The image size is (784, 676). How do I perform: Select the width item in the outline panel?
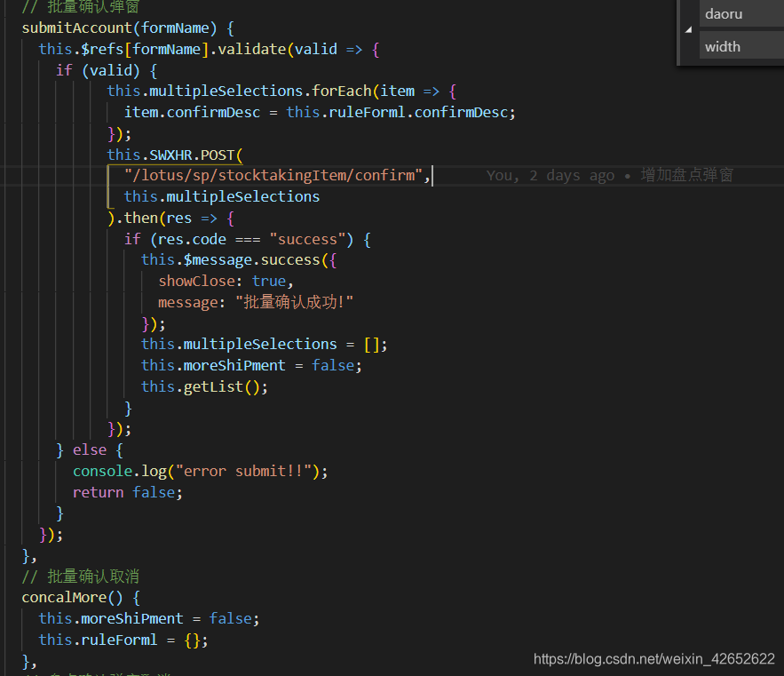coord(741,46)
